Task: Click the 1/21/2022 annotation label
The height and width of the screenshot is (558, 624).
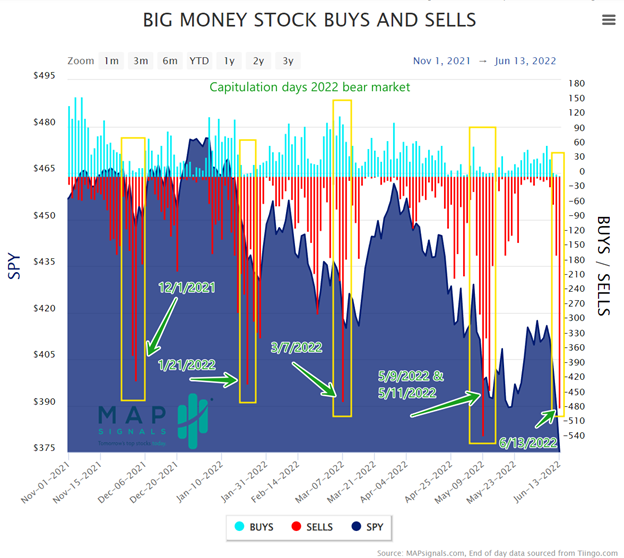Action: click(x=187, y=363)
